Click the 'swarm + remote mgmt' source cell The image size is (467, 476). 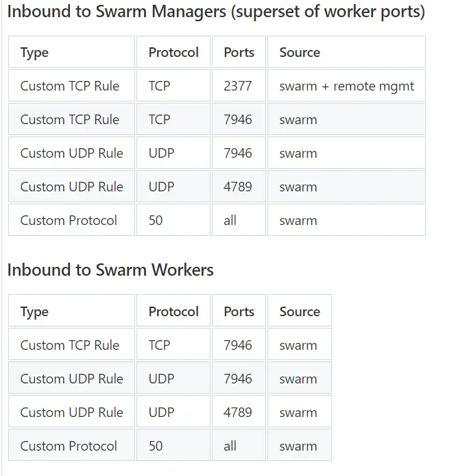coord(346,86)
